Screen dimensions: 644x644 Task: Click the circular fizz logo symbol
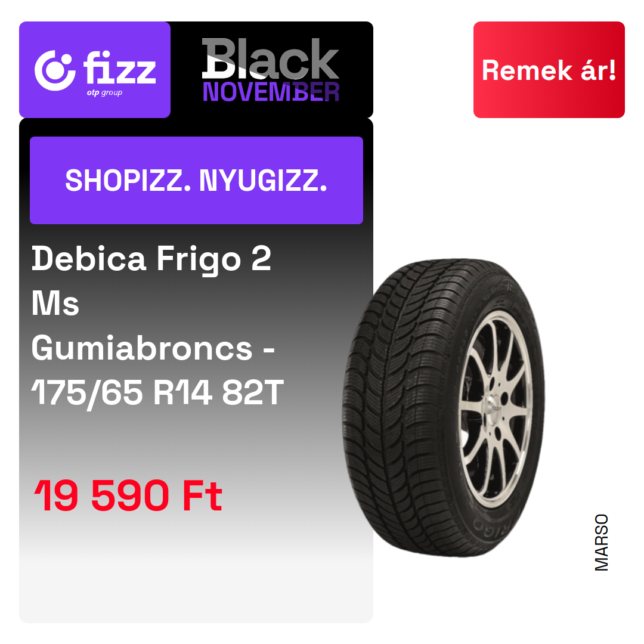tap(55, 70)
